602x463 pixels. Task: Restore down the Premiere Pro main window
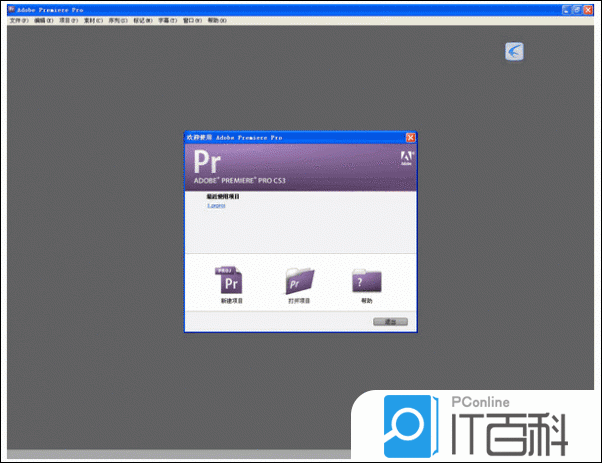(x=578, y=8)
